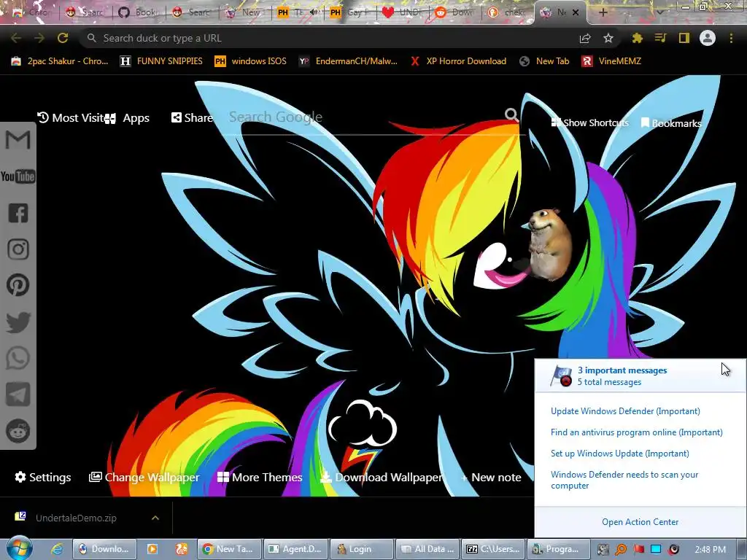The width and height of the screenshot is (747, 560).
Task: Switch to the Gay PH tab
Action: 351,12
